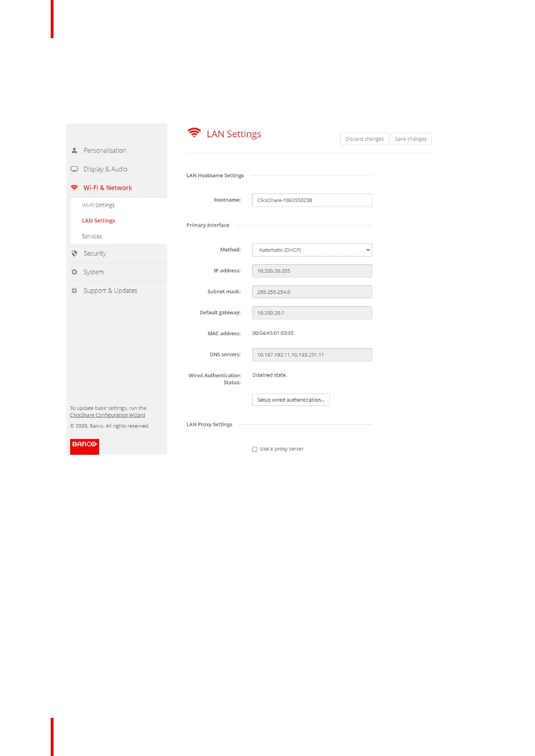Click the LAN Proxy Settings heading
This screenshot has height=756, width=535.
pyautogui.click(x=209, y=424)
